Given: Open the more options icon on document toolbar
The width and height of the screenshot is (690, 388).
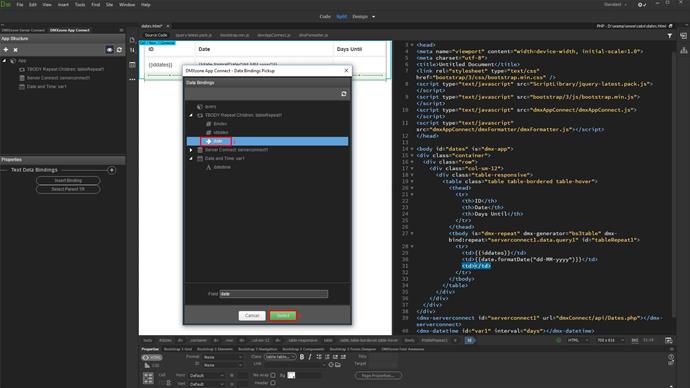Looking at the screenshot, I should coord(132,80).
